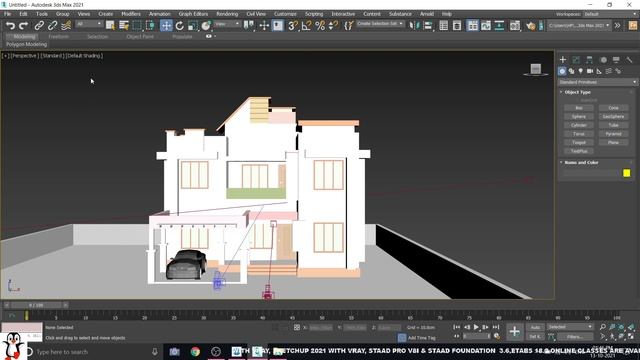Click the Plane primitive button
Viewport: 640px width, 360px height.
point(613,142)
